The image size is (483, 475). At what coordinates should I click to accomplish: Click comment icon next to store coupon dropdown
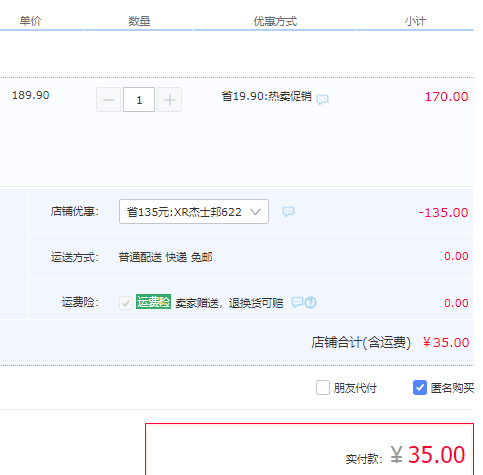coord(288,211)
